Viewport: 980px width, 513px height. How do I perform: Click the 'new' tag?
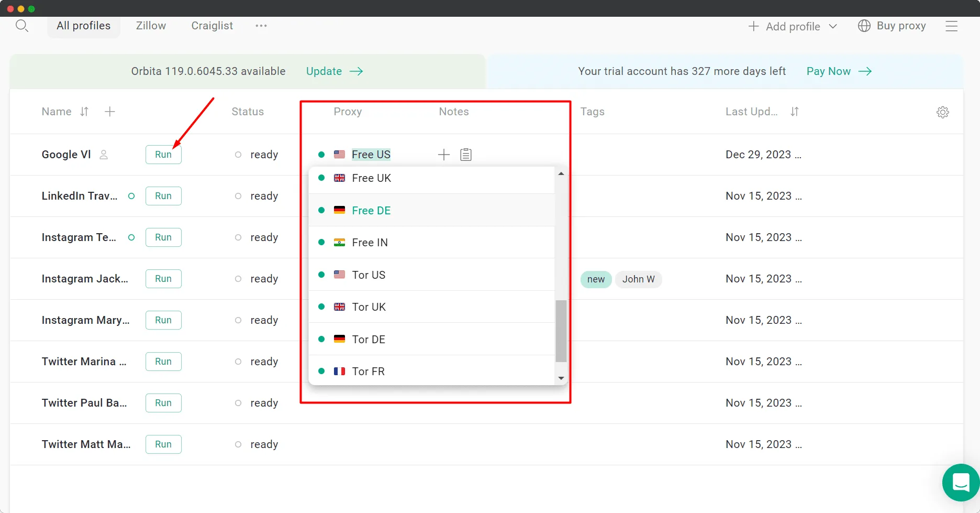coord(596,279)
